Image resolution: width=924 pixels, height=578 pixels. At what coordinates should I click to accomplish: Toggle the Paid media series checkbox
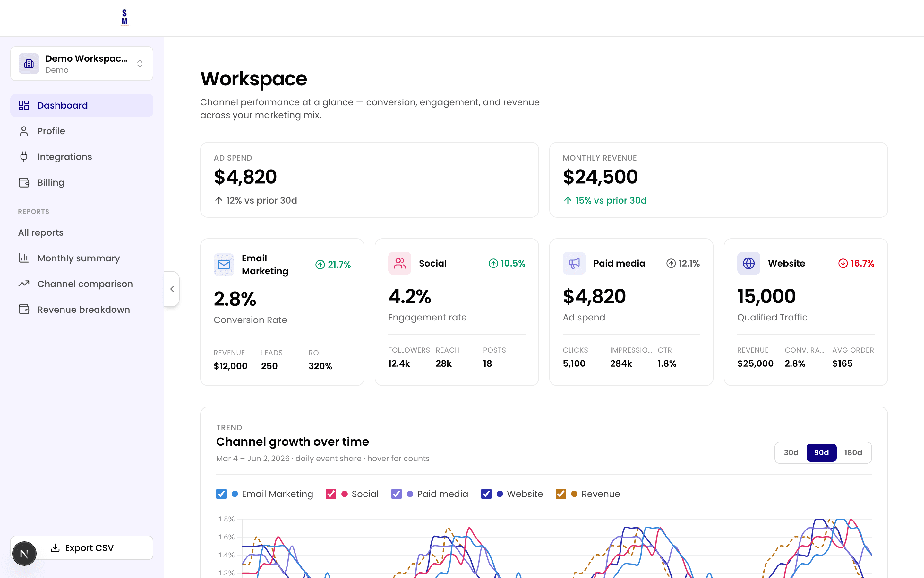coord(396,494)
